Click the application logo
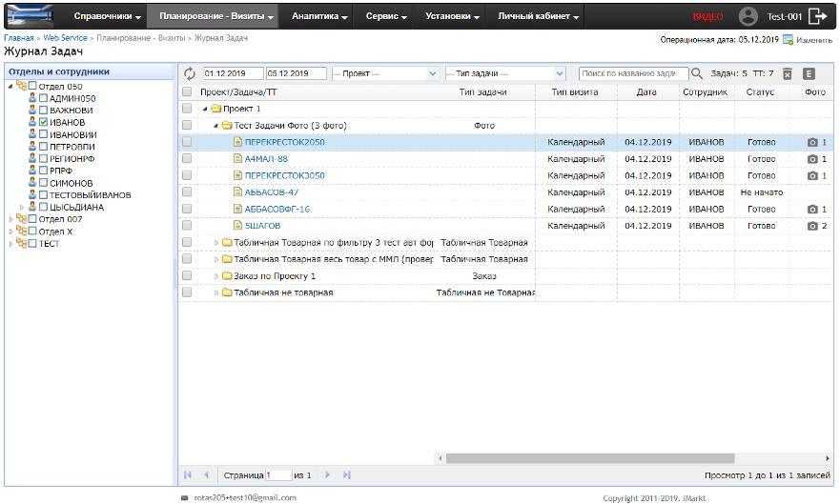This screenshot has height=504, width=840. pos(31,16)
